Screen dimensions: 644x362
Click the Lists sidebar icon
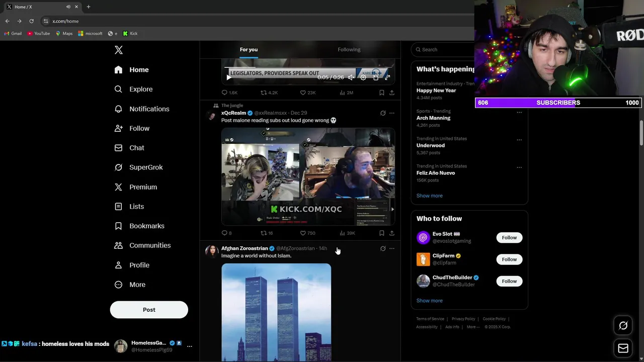click(118, 207)
